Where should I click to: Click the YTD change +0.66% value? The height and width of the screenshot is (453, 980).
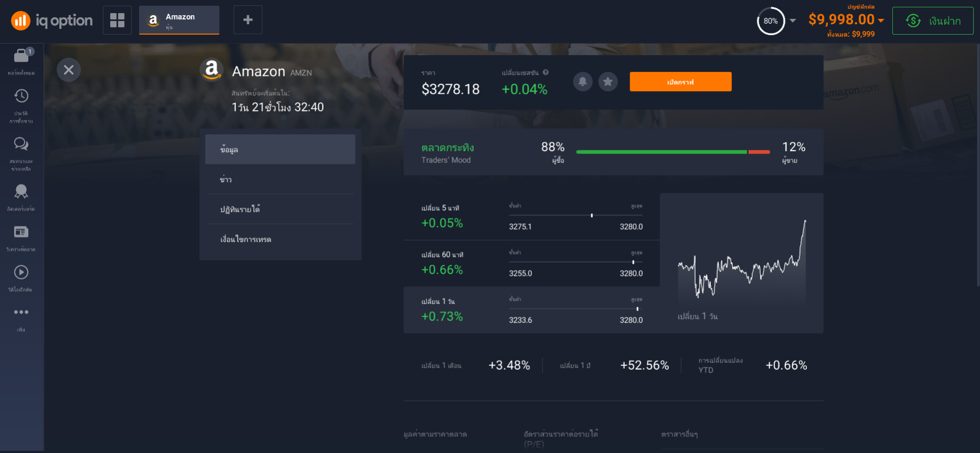coord(786,365)
